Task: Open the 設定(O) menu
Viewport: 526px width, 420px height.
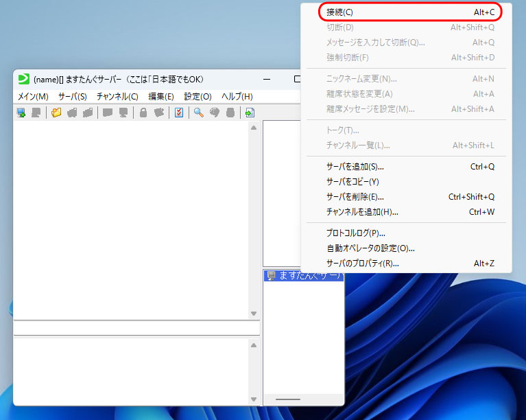Action: 198,97
